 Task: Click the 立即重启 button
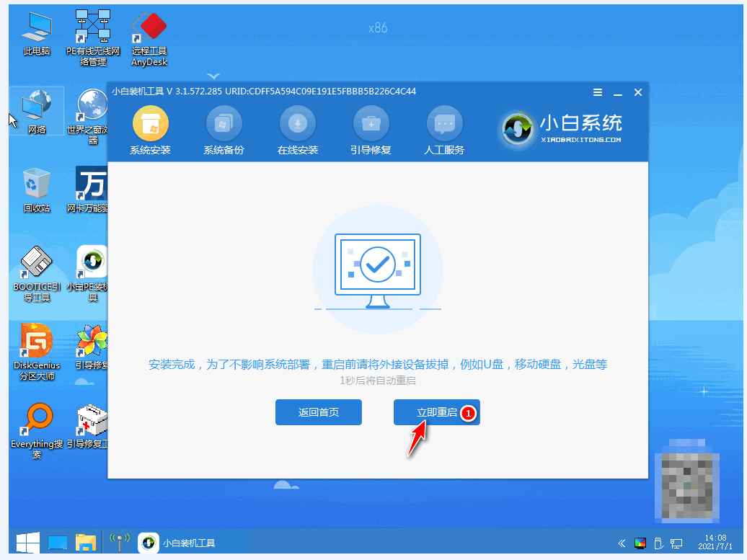[437, 412]
